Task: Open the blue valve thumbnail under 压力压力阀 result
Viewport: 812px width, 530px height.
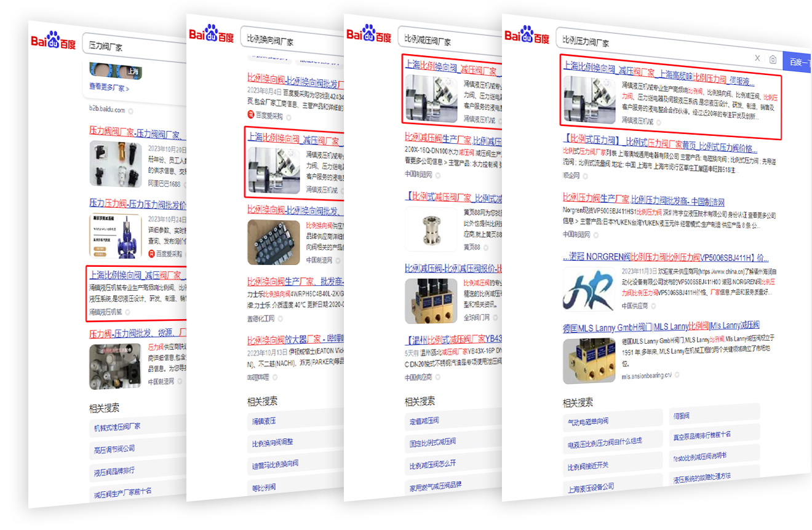Action: pos(116,235)
